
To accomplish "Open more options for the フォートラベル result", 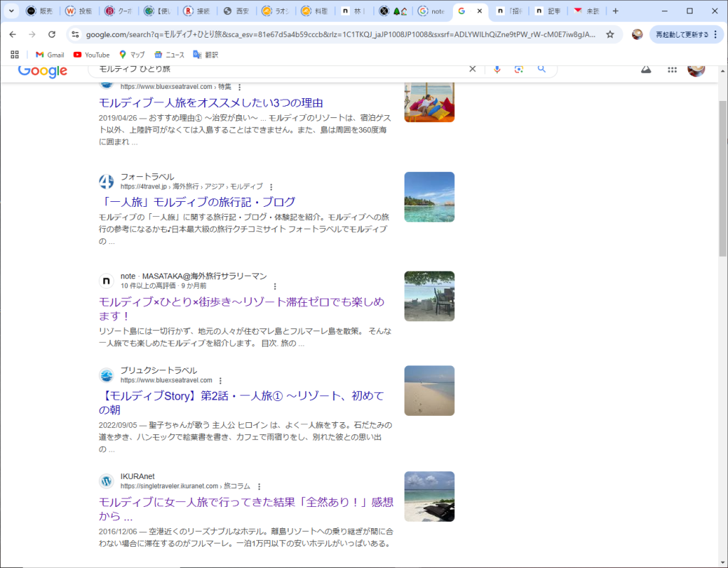I will coord(271,187).
